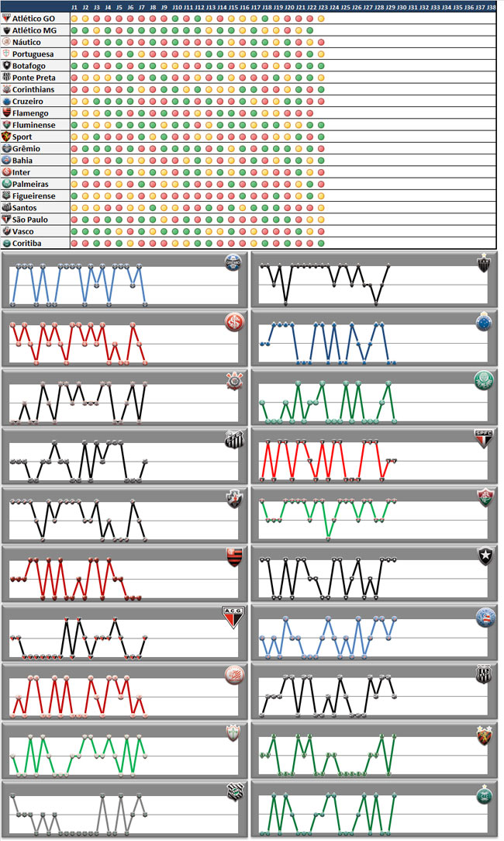Click the Vasco crest in the table row
Screen dimensions: 504x841
pos(7,231)
